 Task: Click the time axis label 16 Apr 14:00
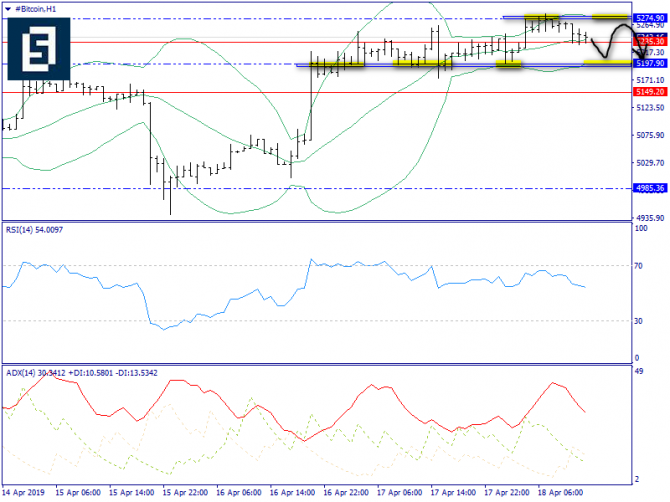293,493
